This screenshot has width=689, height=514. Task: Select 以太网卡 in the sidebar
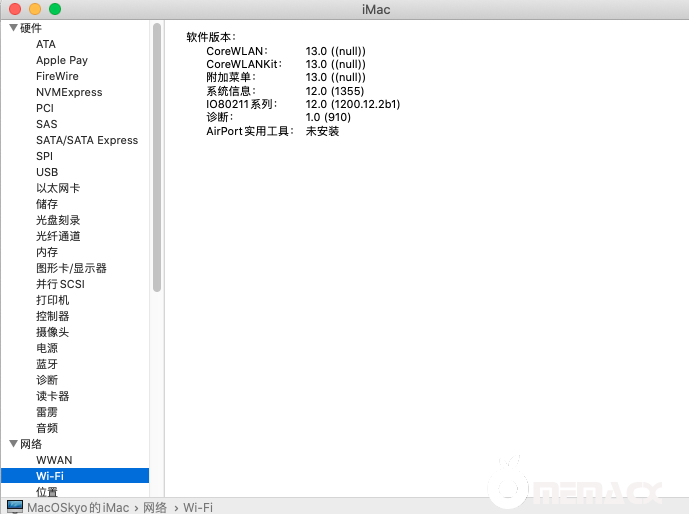(x=58, y=188)
